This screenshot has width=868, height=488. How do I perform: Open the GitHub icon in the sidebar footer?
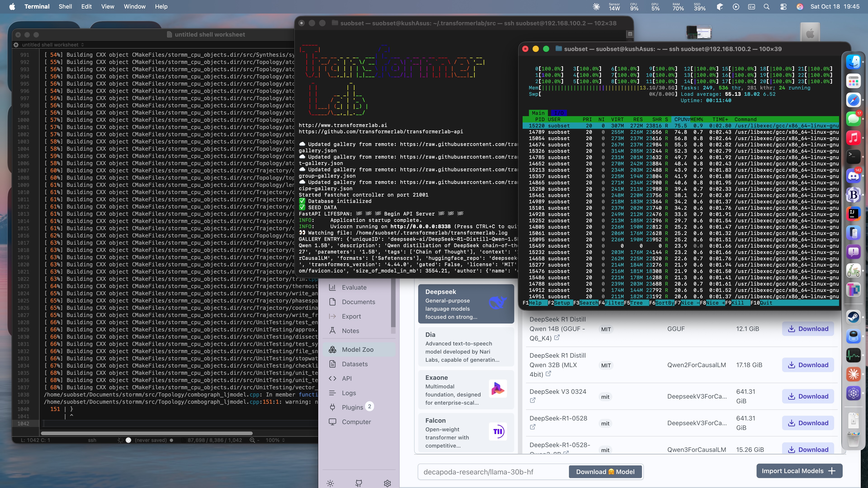point(359,484)
